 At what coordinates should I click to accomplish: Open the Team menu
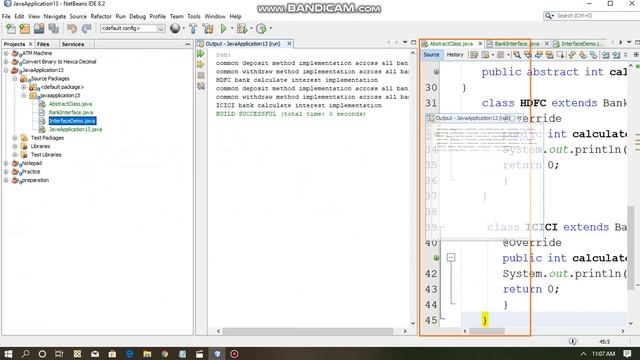coord(176,16)
